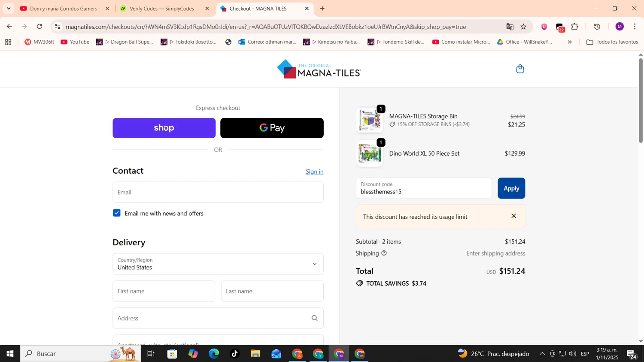View site information icon in address bar

(57, 27)
